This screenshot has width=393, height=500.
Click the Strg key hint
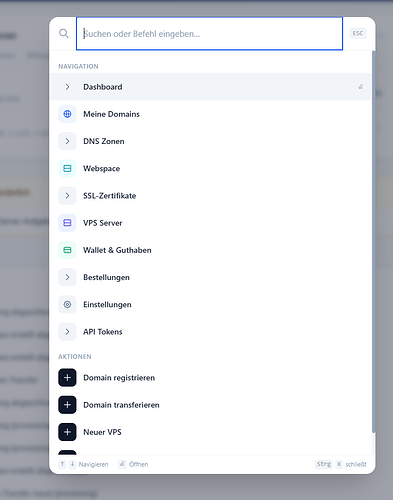(324, 464)
